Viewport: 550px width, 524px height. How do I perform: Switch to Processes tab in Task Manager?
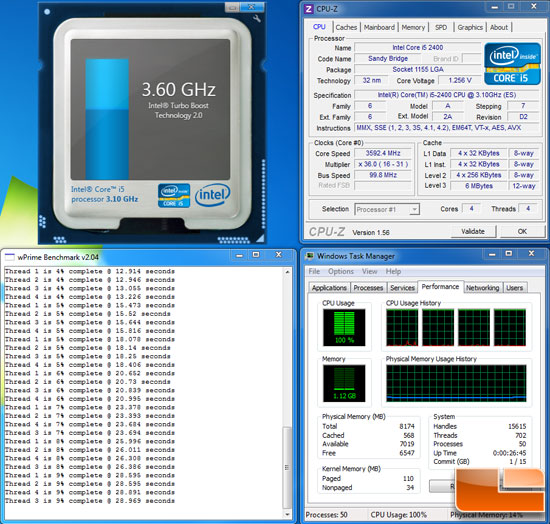pyautogui.click(x=368, y=288)
